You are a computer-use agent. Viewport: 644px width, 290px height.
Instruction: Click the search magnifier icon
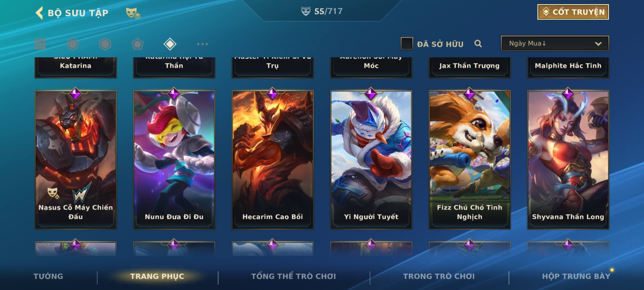point(478,44)
